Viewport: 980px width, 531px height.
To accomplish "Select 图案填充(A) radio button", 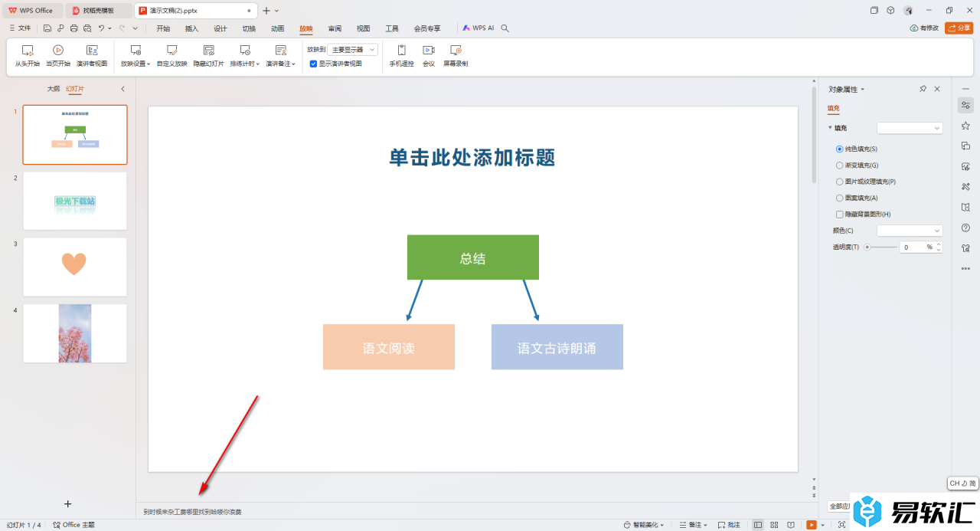I will [x=839, y=198].
